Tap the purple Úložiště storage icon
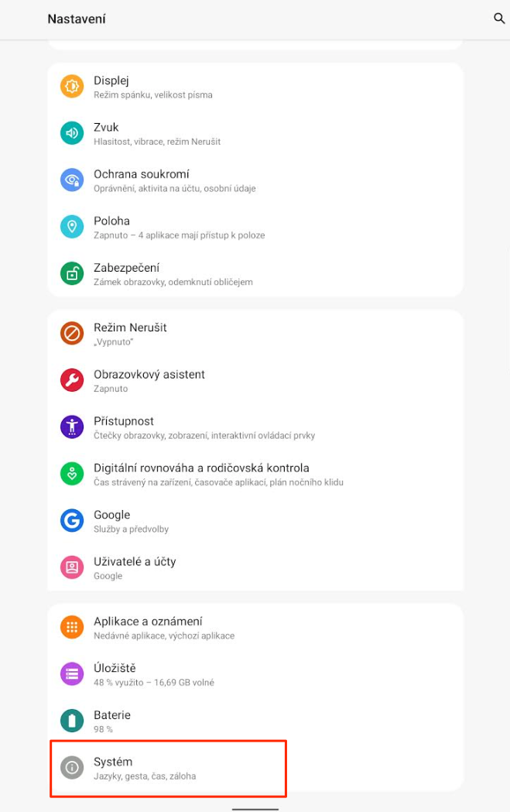The height and width of the screenshot is (812, 510). coord(72,674)
